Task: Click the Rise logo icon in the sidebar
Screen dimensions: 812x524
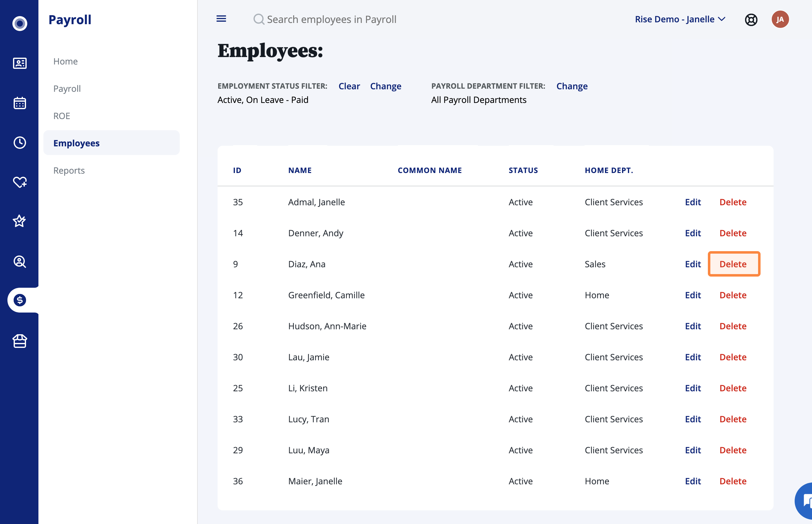Action: point(20,24)
